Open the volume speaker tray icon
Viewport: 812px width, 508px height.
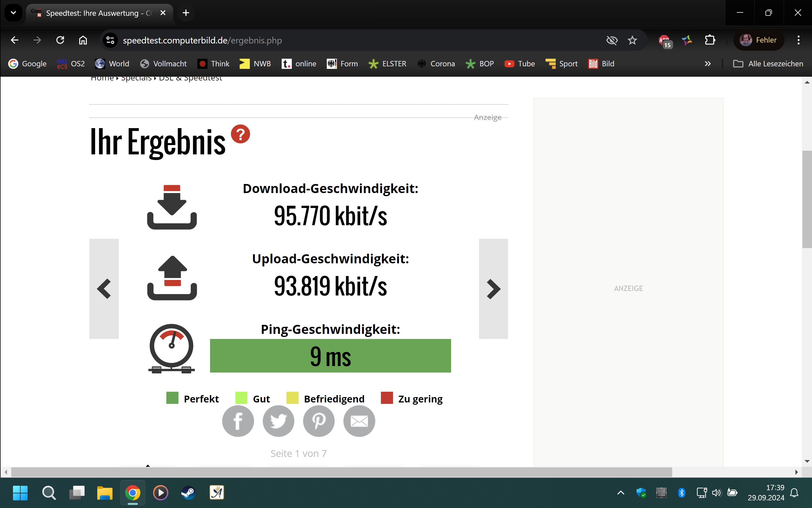click(716, 493)
